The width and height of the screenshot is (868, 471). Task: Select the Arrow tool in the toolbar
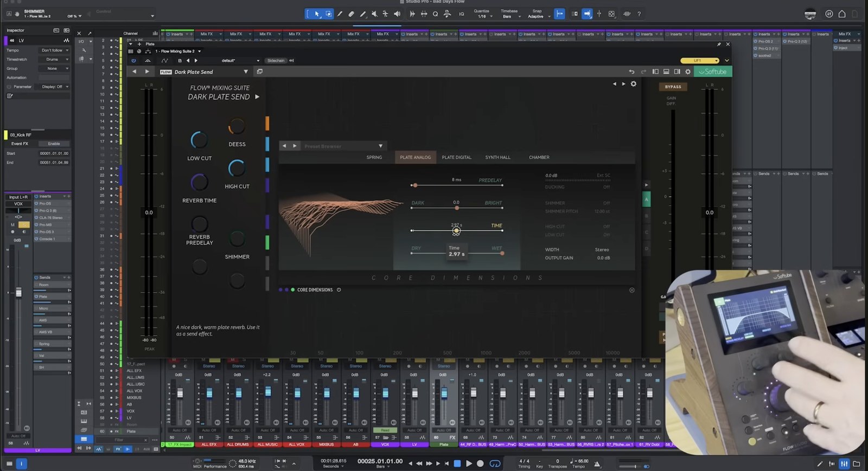click(317, 14)
